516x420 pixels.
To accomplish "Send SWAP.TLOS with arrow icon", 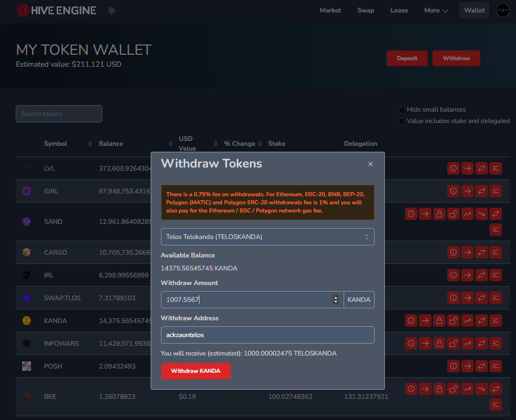I will pos(467,298).
